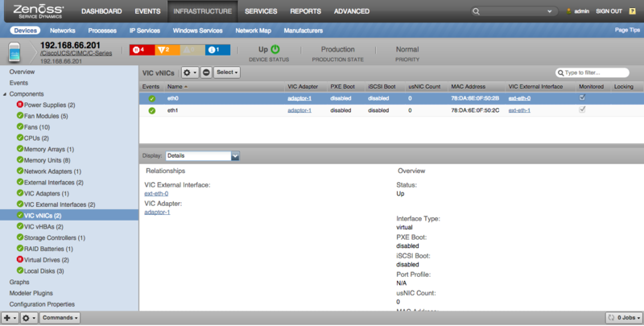Open the REPORTS menu
644x326 pixels.
(306, 11)
